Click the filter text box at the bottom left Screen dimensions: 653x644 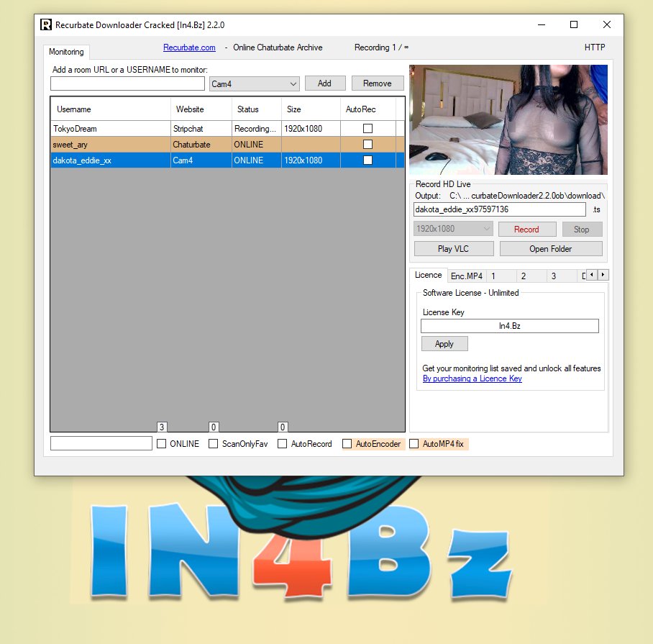tap(101, 443)
